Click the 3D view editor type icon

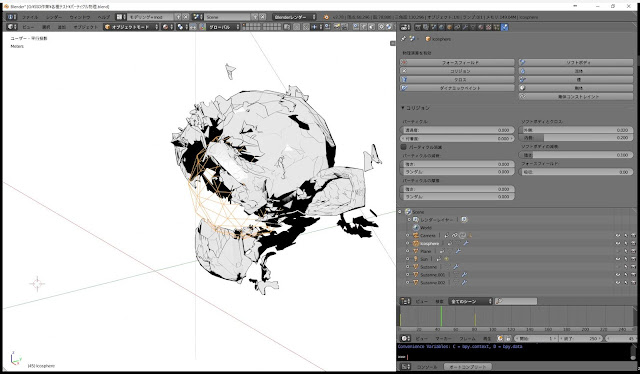(x=11, y=27)
